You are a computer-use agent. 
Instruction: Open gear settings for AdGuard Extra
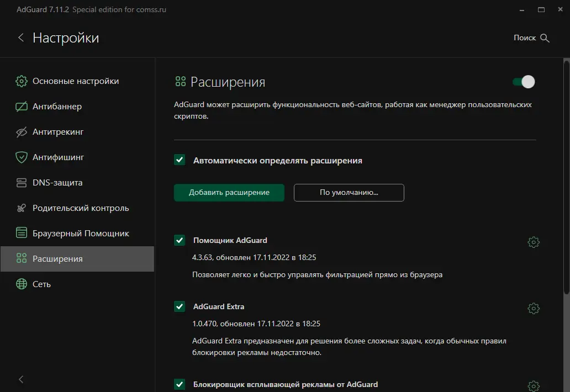pos(534,308)
